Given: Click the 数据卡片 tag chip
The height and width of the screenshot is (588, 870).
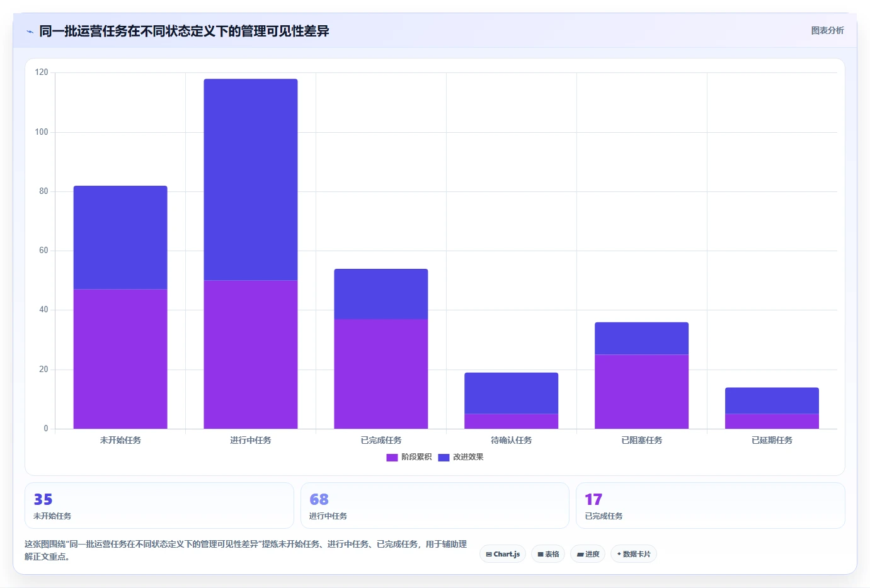Looking at the screenshot, I should pyautogui.click(x=634, y=554).
